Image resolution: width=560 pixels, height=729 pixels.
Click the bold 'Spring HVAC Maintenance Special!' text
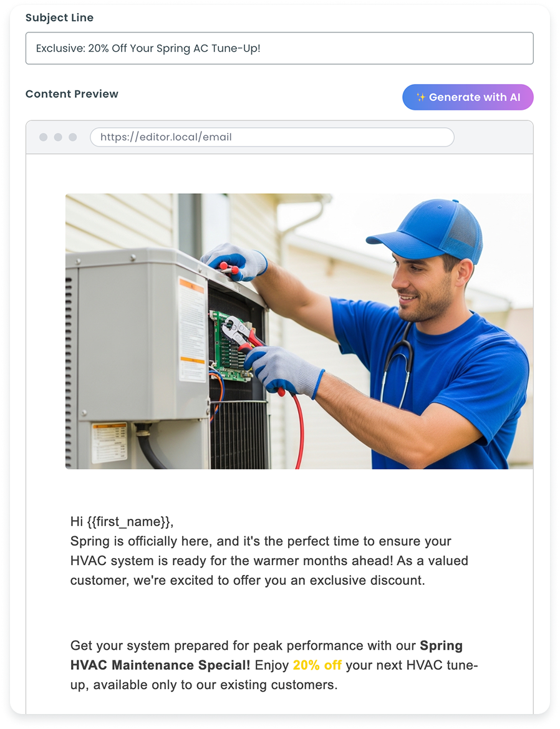[266, 655]
